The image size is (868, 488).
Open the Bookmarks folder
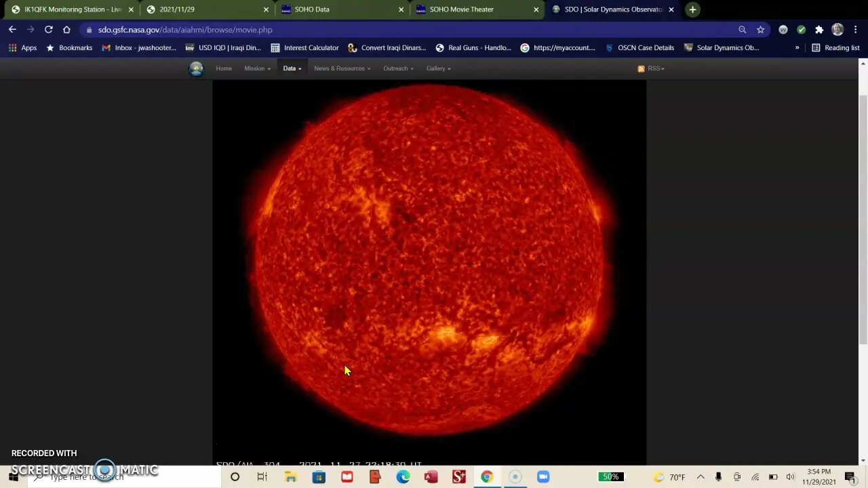coord(69,48)
